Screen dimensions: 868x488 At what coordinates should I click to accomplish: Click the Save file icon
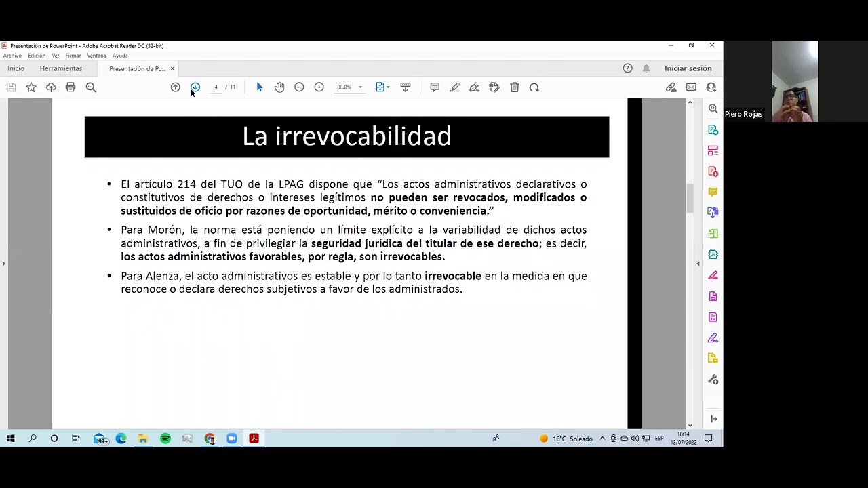(12, 87)
